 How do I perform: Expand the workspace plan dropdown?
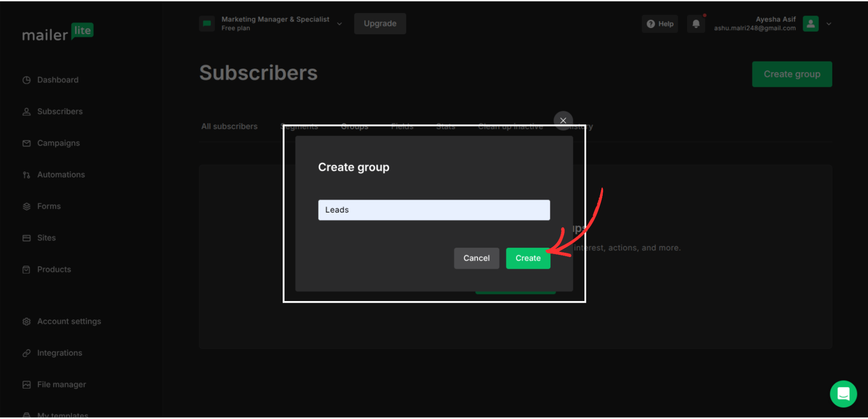click(x=339, y=24)
